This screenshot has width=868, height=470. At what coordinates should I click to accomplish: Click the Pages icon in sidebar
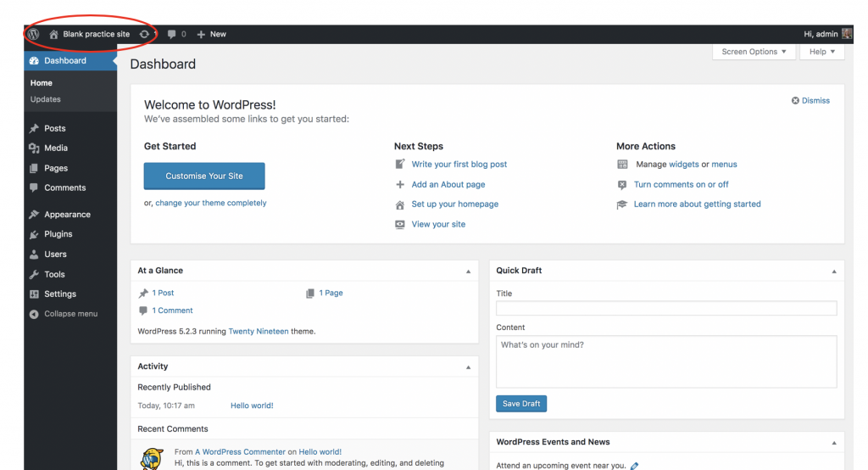coord(34,168)
